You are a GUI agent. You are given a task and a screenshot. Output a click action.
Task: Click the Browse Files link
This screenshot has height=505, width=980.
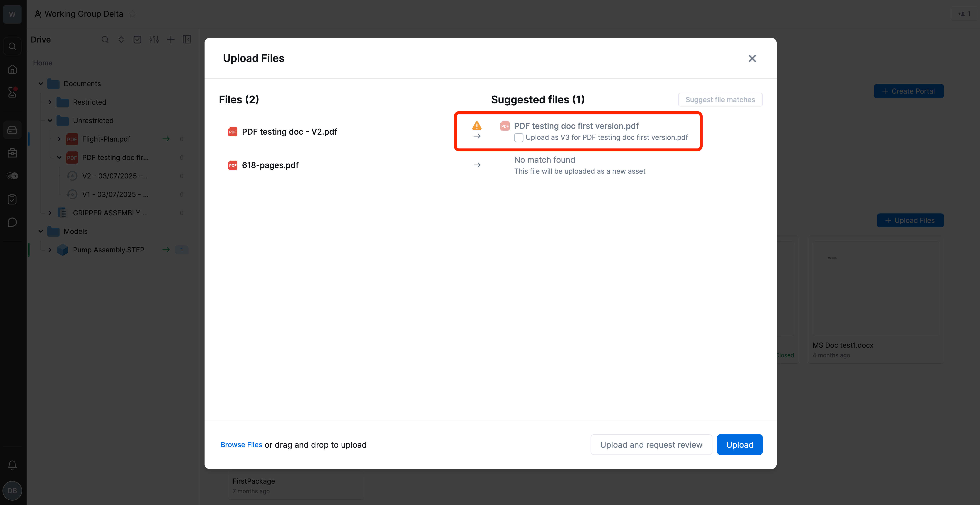coord(241,444)
